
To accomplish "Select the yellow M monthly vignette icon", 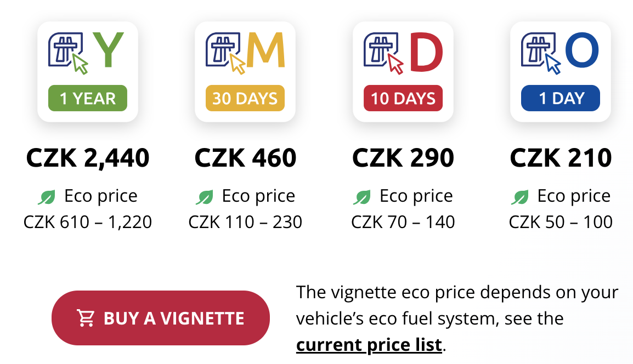I will [245, 53].
